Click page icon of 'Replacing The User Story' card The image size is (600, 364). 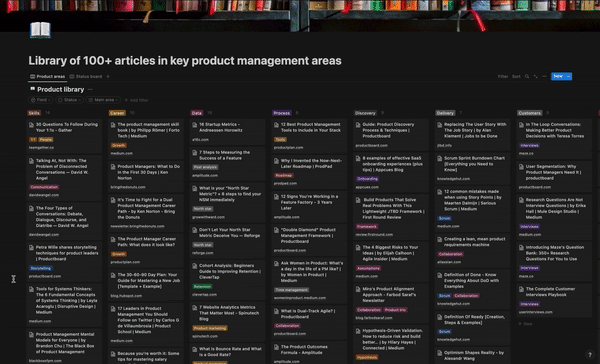pos(440,125)
